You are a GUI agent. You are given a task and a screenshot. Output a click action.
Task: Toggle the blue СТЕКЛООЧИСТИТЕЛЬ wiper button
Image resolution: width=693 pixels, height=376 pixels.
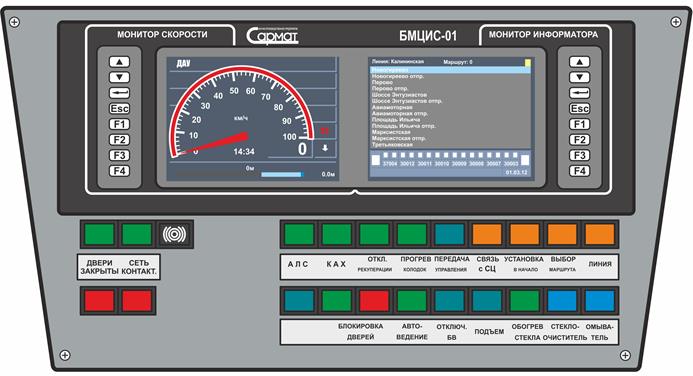click(562, 301)
